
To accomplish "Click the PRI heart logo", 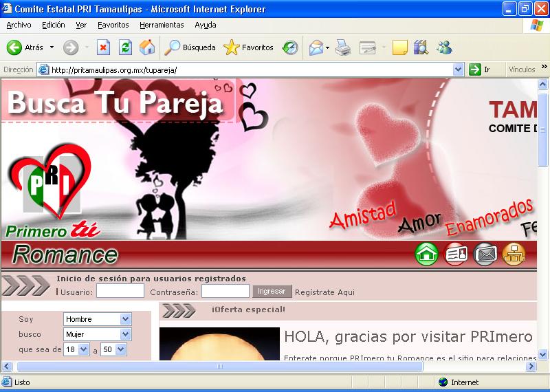I will (x=49, y=181).
